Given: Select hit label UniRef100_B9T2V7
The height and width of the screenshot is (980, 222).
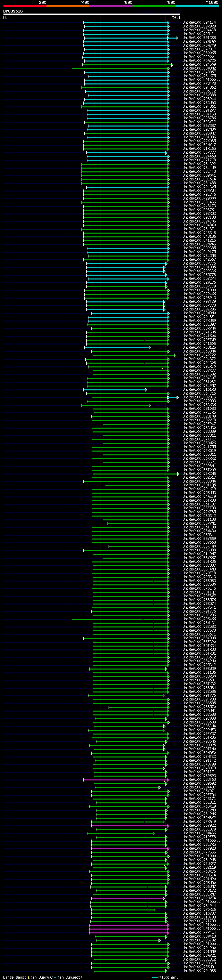Looking at the screenshot, I should pos(199,111).
